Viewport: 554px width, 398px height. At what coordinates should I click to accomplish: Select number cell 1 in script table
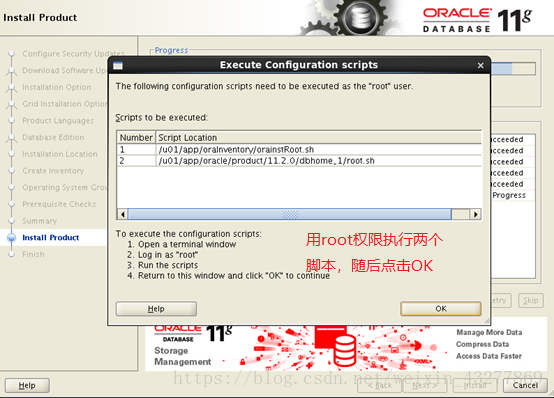(136, 150)
